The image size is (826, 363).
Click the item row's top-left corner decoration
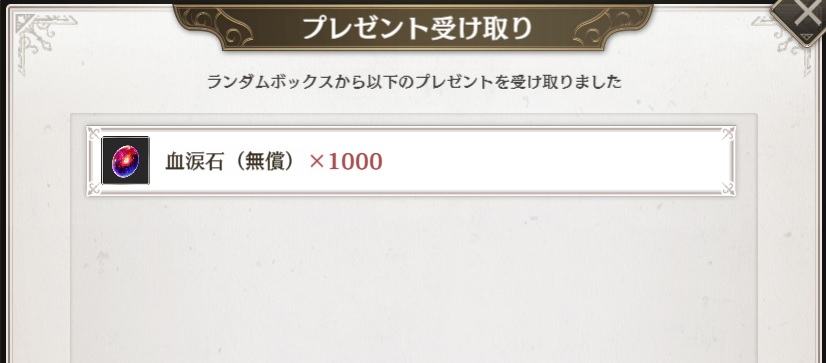coord(94,134)
